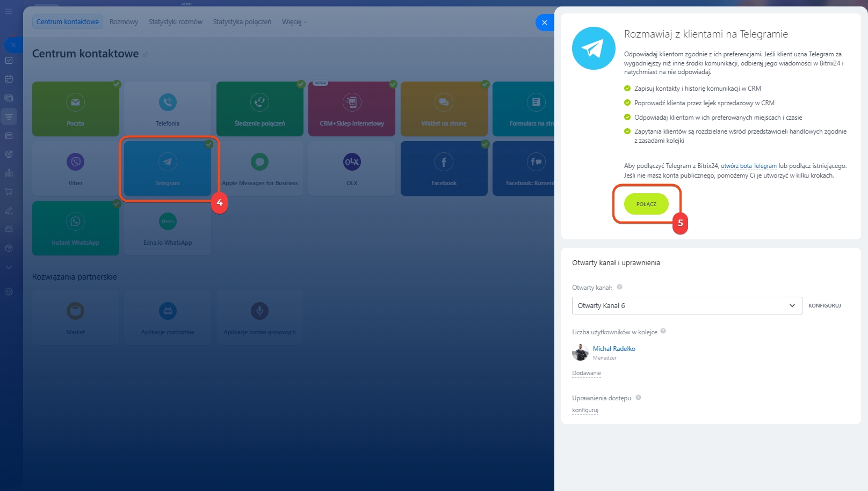Image resolution: width=868 pixels, height=491 pixels.
Task: Open the contact card icon in sidebar
Action: (9, 98)
